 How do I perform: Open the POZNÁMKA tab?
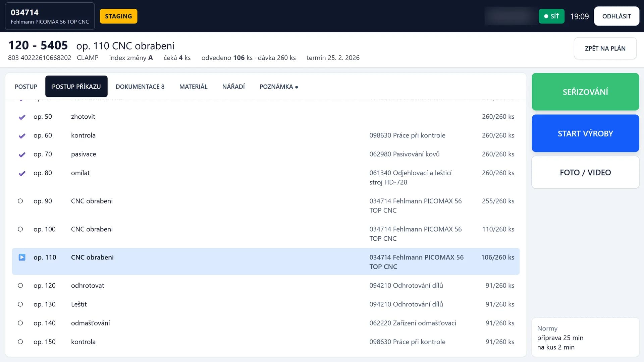tap(279, 86)
